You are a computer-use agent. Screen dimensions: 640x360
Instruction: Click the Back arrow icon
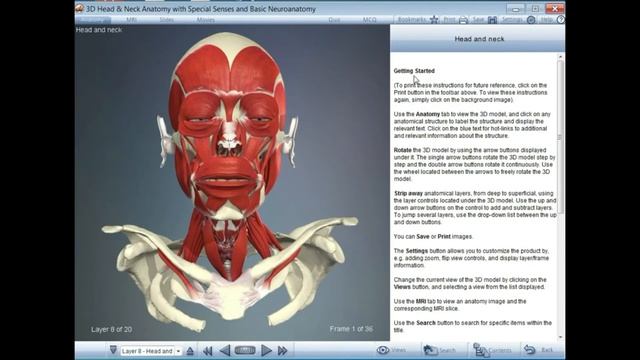coord(529,350)
